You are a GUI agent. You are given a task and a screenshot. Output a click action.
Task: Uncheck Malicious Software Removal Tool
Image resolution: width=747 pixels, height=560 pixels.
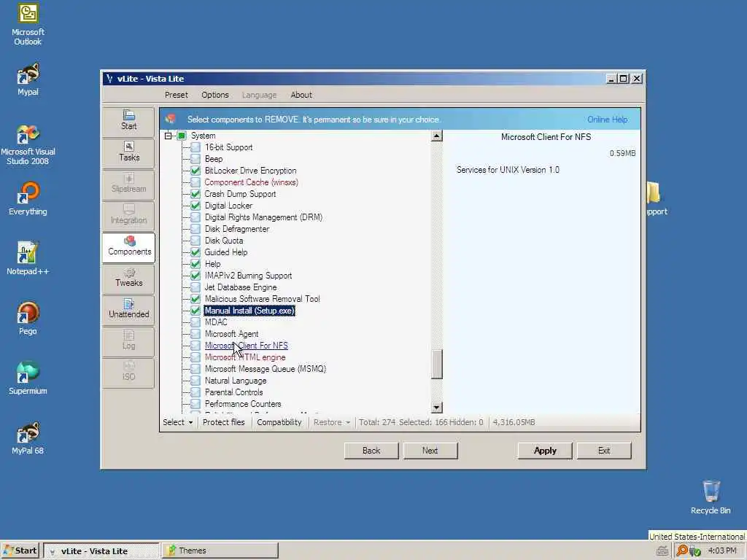click(196, 299)
